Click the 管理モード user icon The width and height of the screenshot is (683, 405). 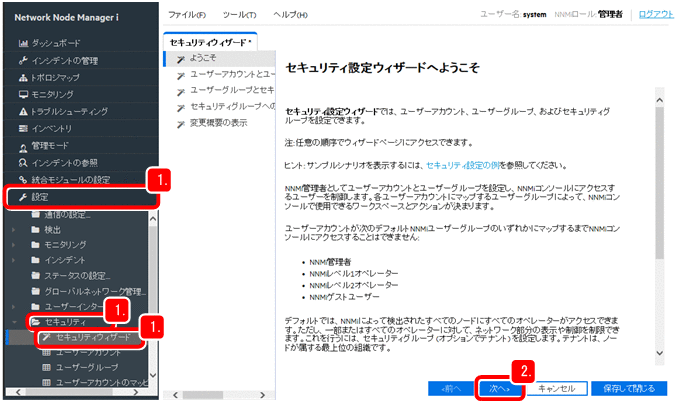pos(23,148)
